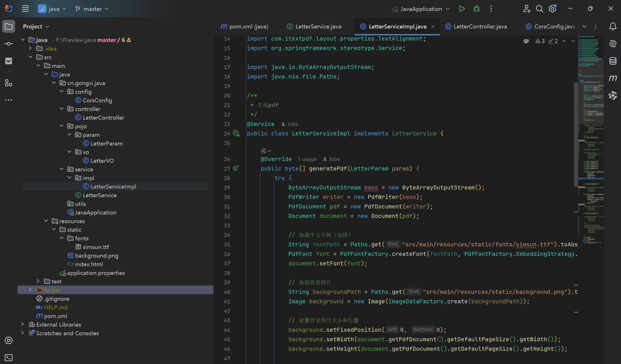Show hidden editor tabs dropdown
Viewport: 621px width, 364px height.
[x=584, y=26]
